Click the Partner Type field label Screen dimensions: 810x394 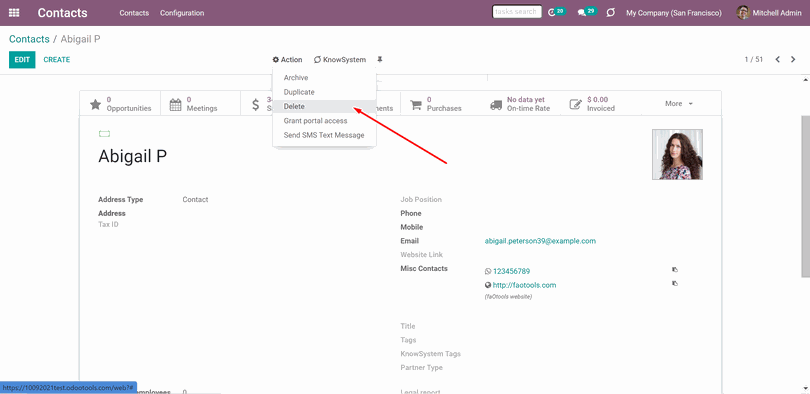[x=422, y=368]
